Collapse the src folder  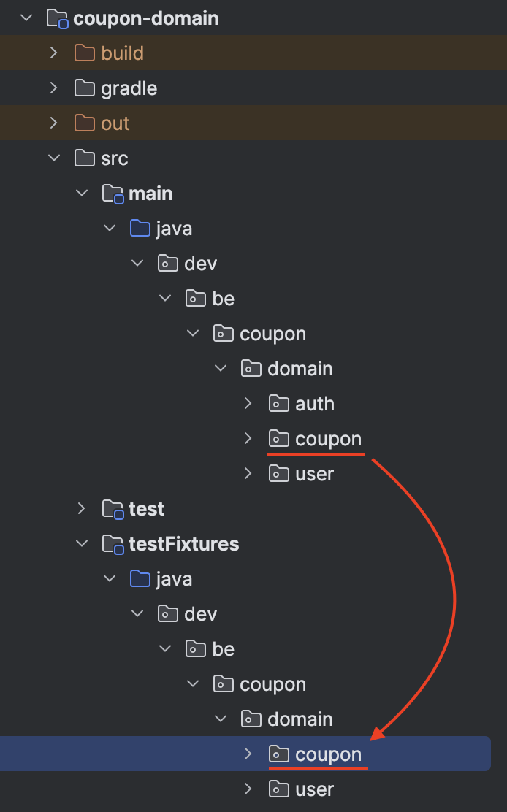[53, 158]
